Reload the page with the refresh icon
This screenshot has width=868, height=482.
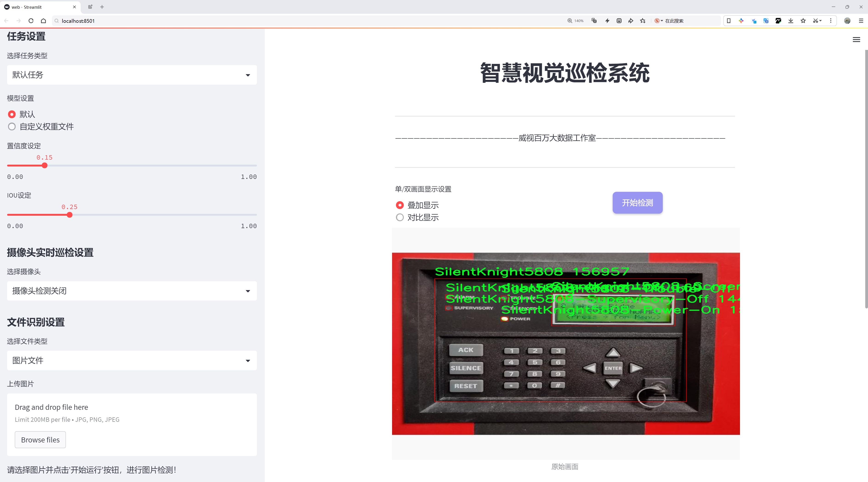coord(31,20)
